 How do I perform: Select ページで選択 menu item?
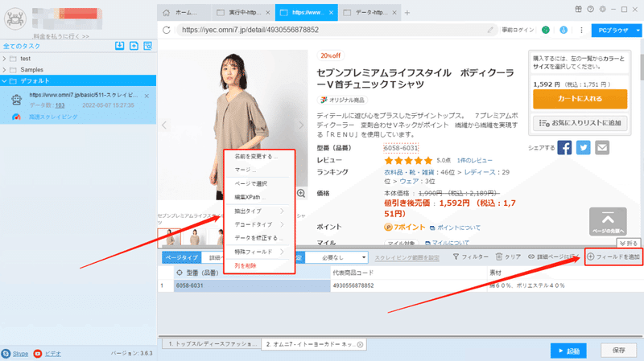point(250,183)
